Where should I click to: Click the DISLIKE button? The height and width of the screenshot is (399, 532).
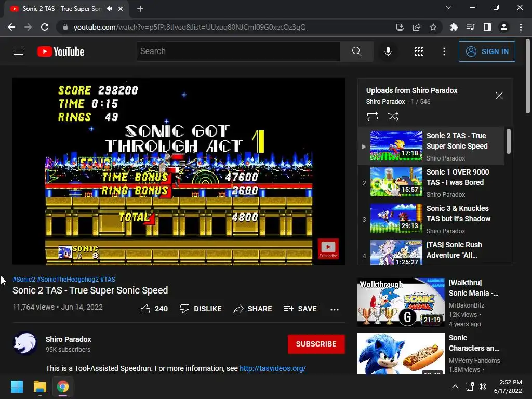pos(201,309)
